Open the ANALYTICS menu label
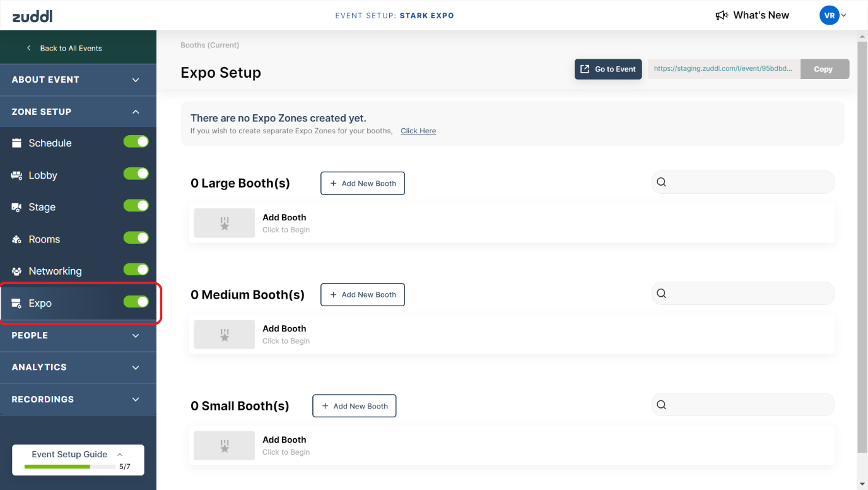 click(x=39, y=367)
